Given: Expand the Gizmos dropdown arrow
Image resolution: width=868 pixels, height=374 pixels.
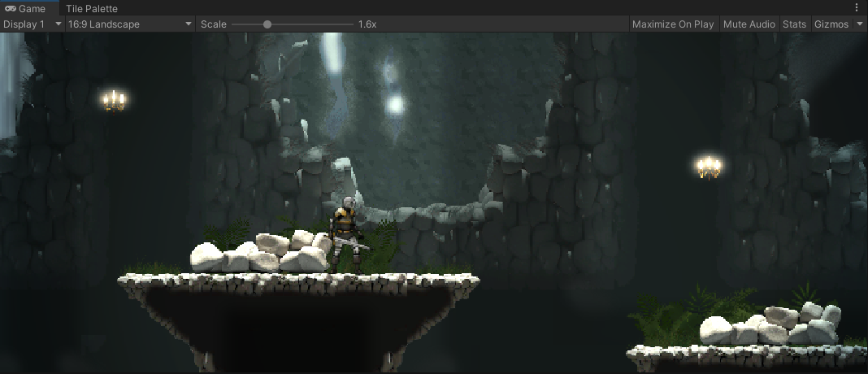Looking at the screenshot, I should (860, 24).
